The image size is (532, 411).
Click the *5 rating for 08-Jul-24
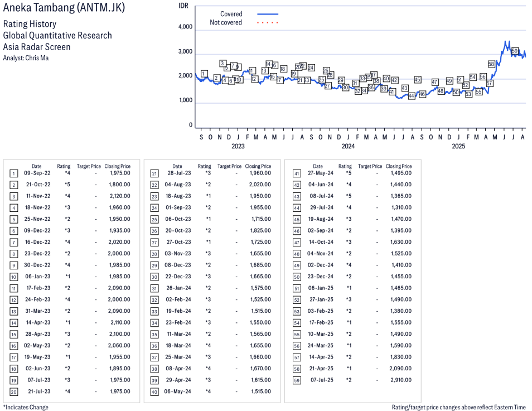(x=349, y=196)
